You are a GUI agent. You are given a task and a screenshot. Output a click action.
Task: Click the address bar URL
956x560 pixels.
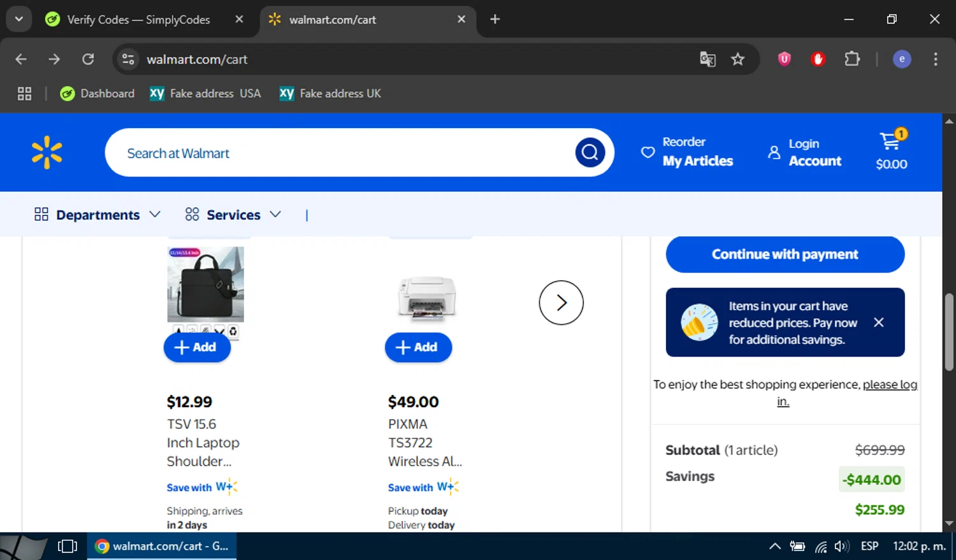tap(197, 59)
